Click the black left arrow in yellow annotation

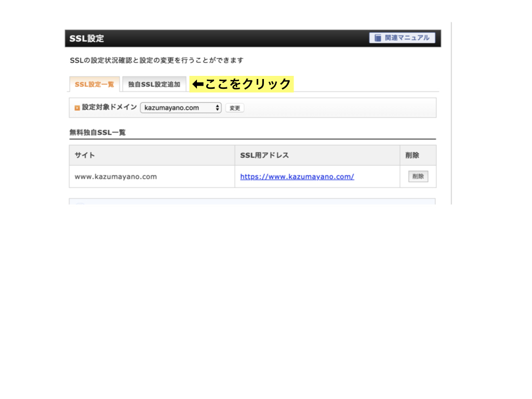point(198,84)
